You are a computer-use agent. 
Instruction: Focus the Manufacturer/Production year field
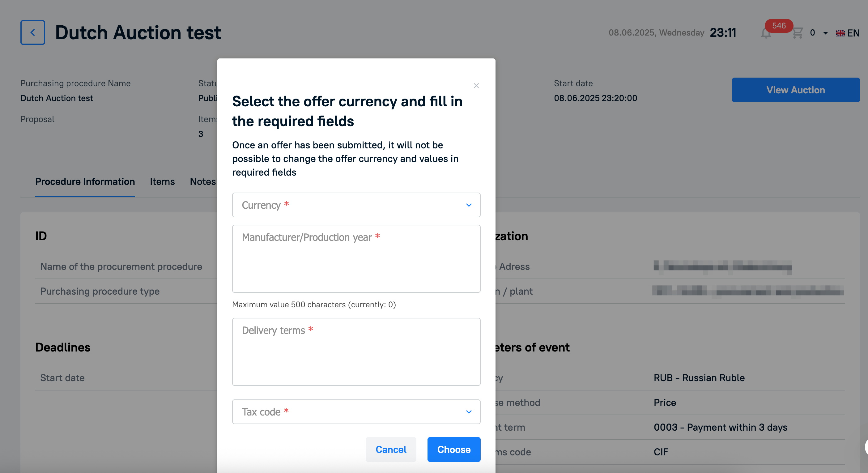[356, 259]
